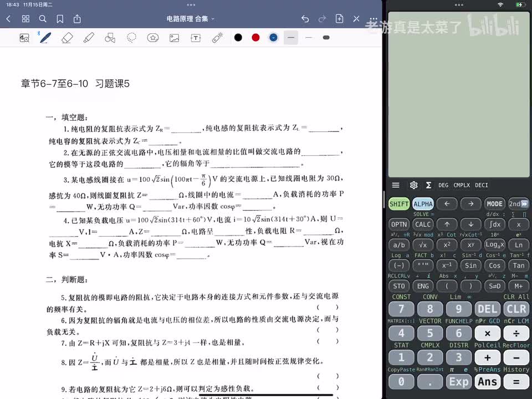
Task: Choose the black pen color
Action: point(238,38)
